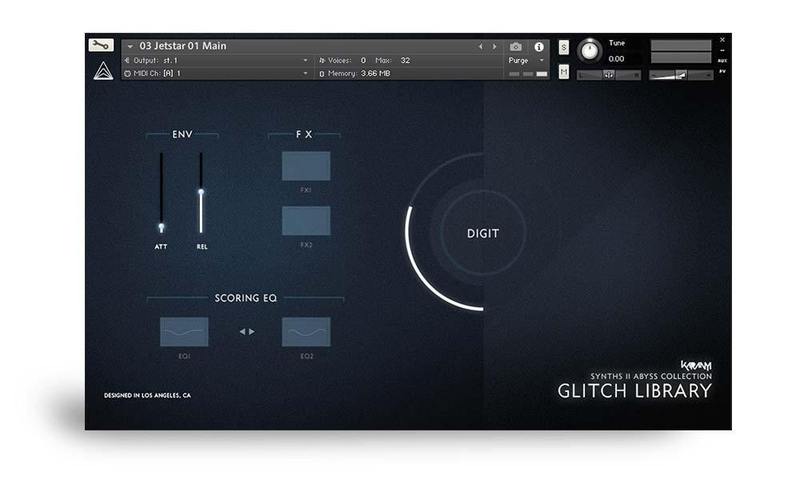This screenshot has width=800, height=480.
Task: Click the right arrow between EQ pads
Action: point(252,332)
